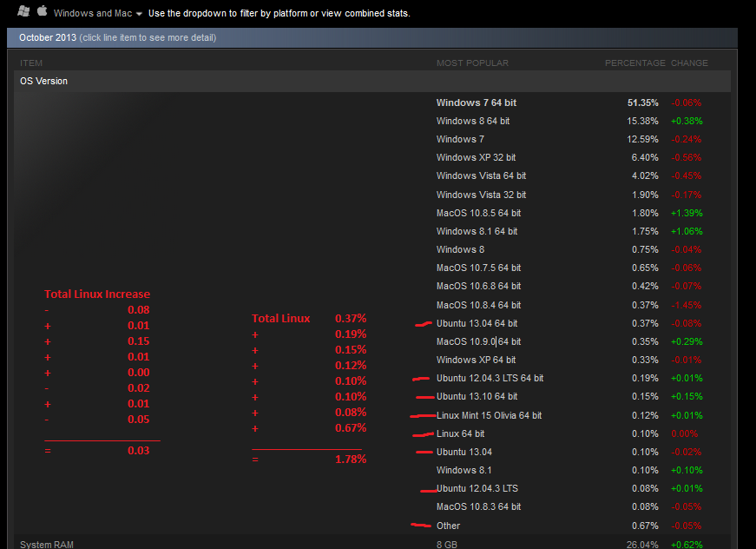The image size is (756, 549).
Task: Click the ITEM column header
Action: click(x=31, y=63)
